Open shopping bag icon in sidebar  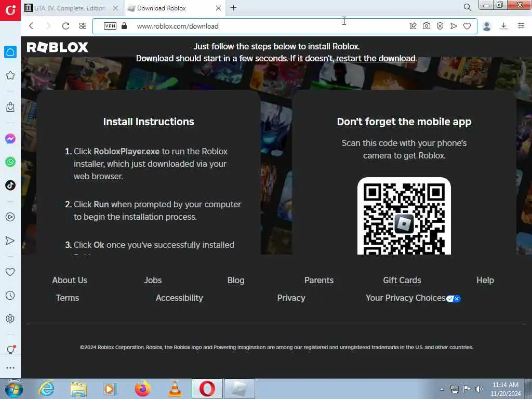pyautogui.click(x=10, y=107)
